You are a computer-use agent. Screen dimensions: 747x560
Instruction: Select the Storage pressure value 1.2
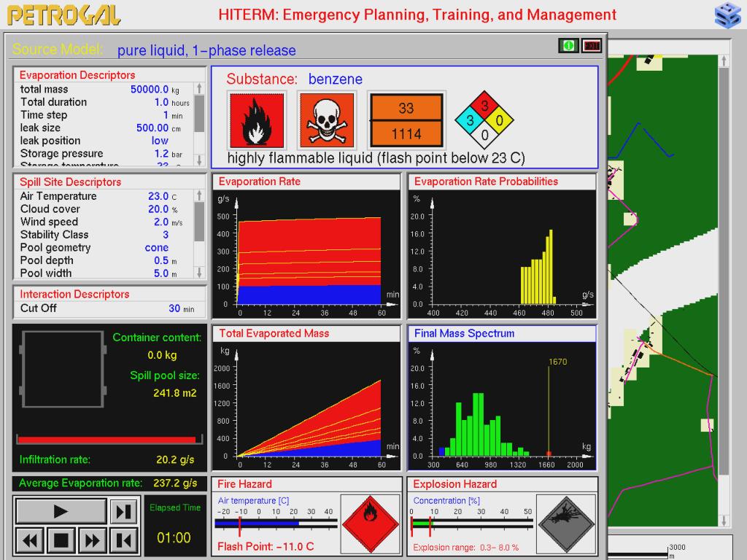[x=161, y=154]
